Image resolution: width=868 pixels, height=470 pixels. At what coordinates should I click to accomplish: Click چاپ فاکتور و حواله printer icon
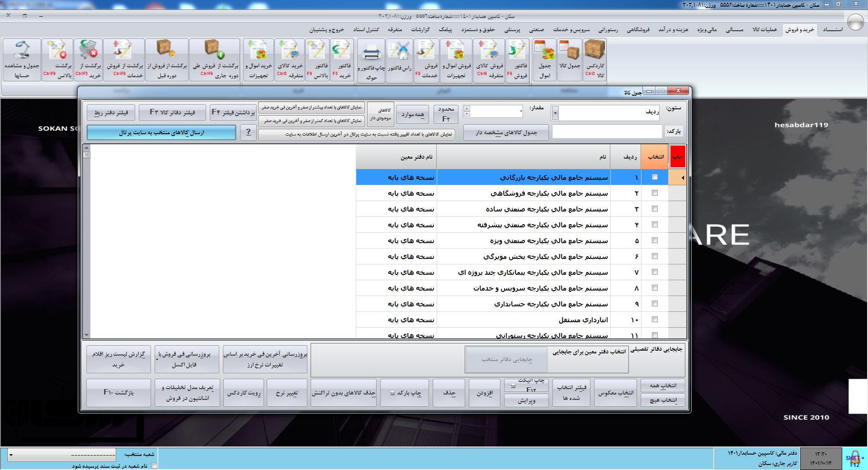pos(371,61)
